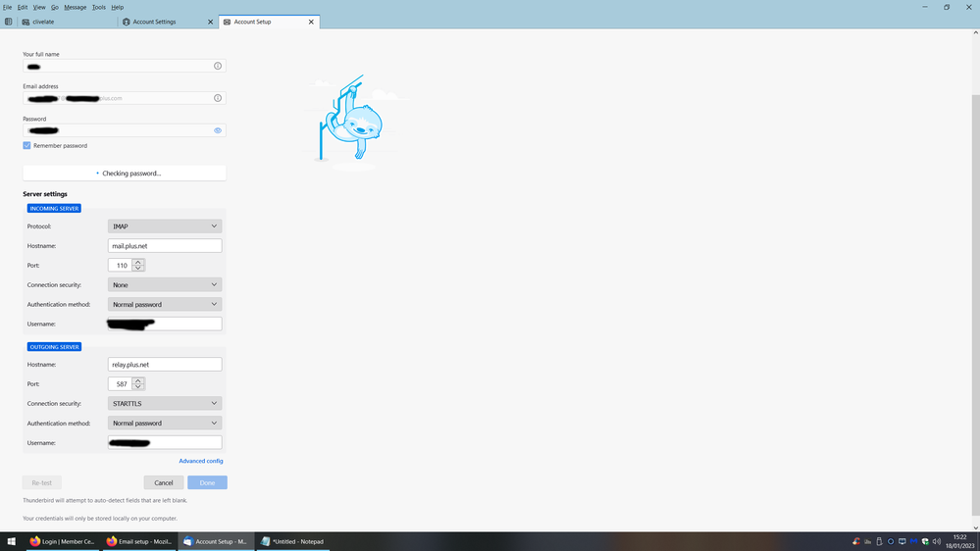Click the security shield tray icon
The image size is (980, 551).
(x=925, y=541)
